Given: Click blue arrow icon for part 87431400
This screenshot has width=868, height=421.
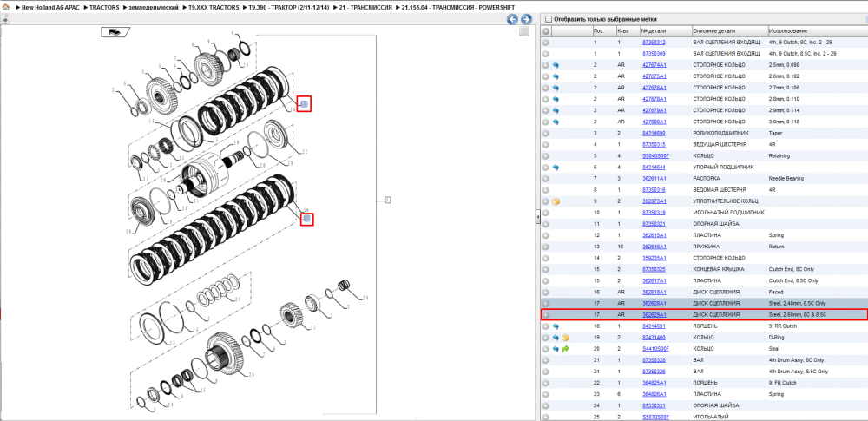Looking at the screenshot, I should click(556, 338).
